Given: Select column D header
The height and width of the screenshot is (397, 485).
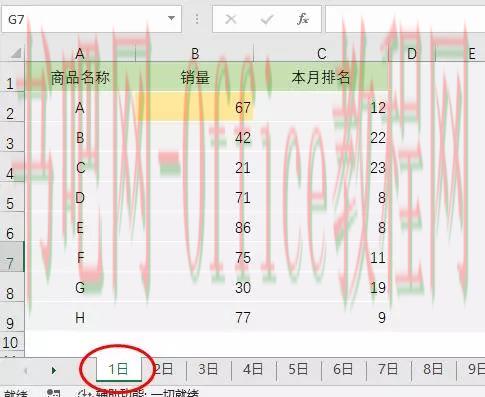Looking at the screenshot, I should [412, 53].
